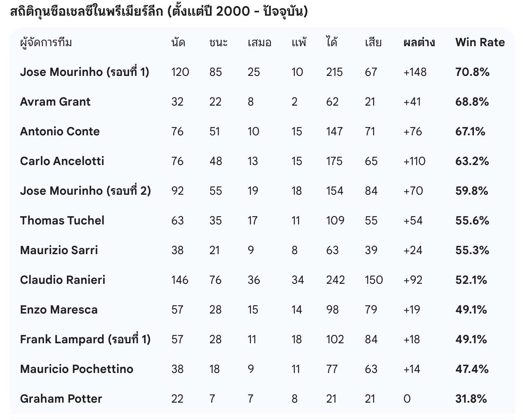Select Enzo Maresca in the table
The image size is (523, 420).
pos(59,310)
